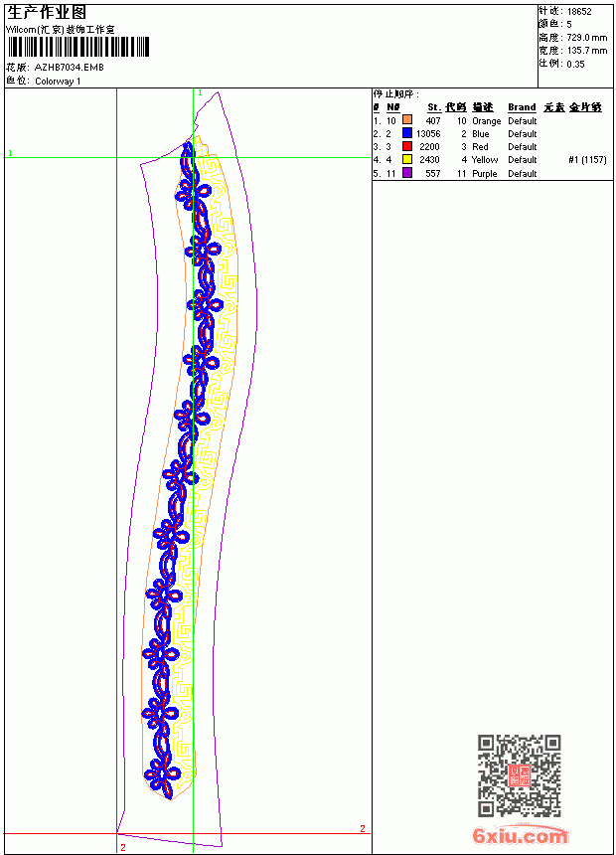Click the barcode under the studio name
Screen dimensions: 616x855
point(77,47)
